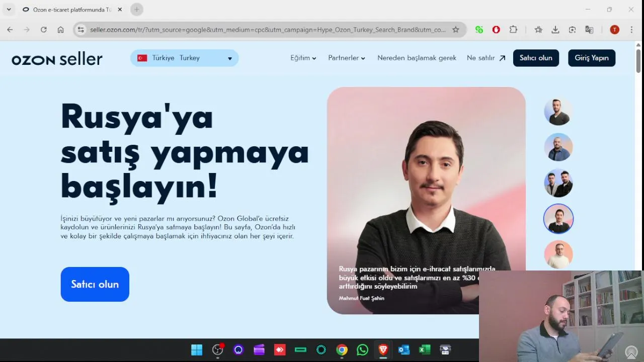Open the screenshot capture toolbar icon
Viewport: 644px width, 362px height.
point(572,30)
